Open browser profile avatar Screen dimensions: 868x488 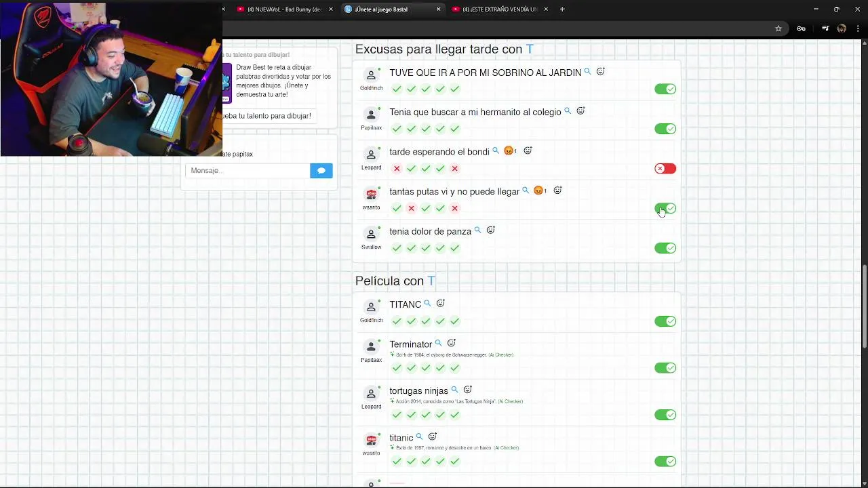pyautogui.click(x=842, y=28)
